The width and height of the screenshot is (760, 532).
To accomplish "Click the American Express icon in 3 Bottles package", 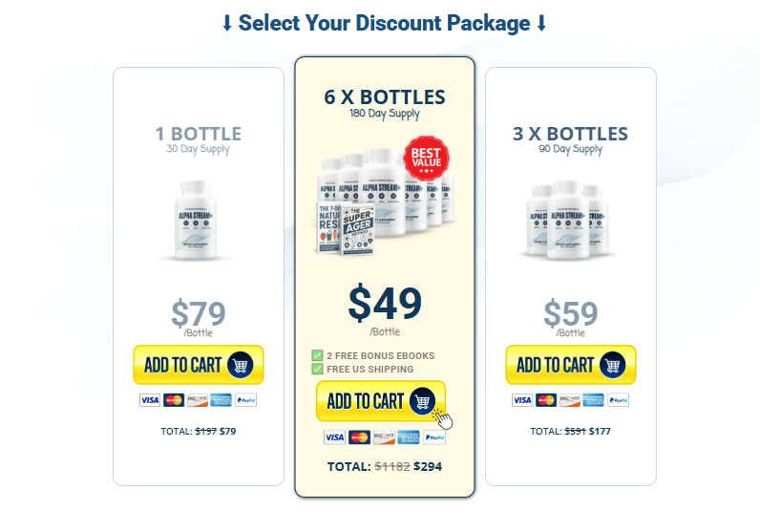I will click(x=594, y=400).
